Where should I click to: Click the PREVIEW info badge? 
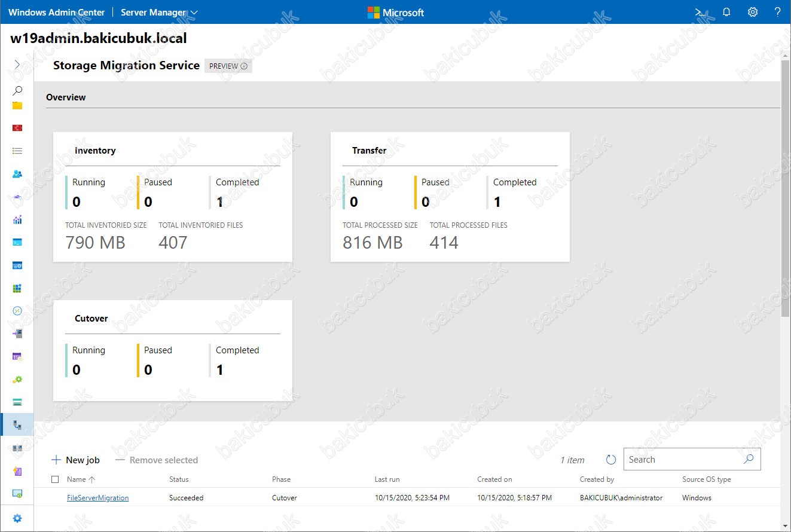(x=228, y=66)
